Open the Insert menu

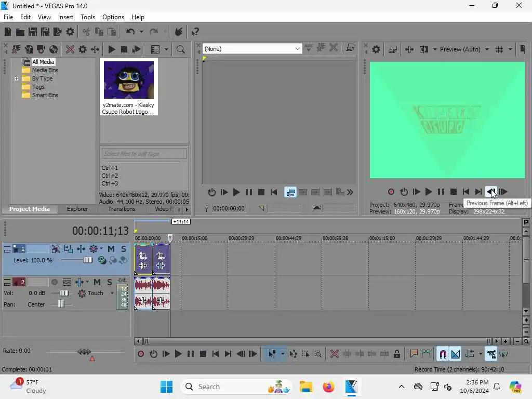coord(65,17)
